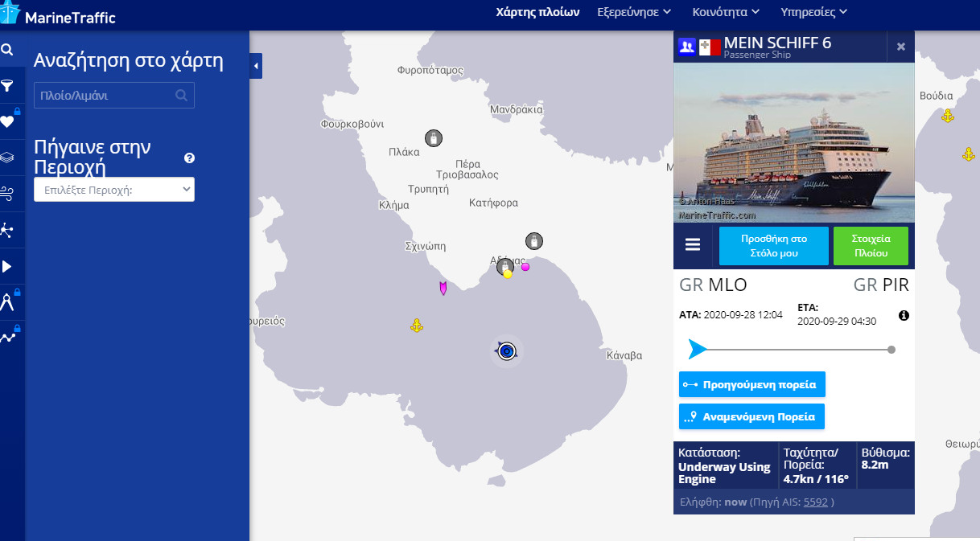Click the Φυροπόταμος map label

pos(430,70)
